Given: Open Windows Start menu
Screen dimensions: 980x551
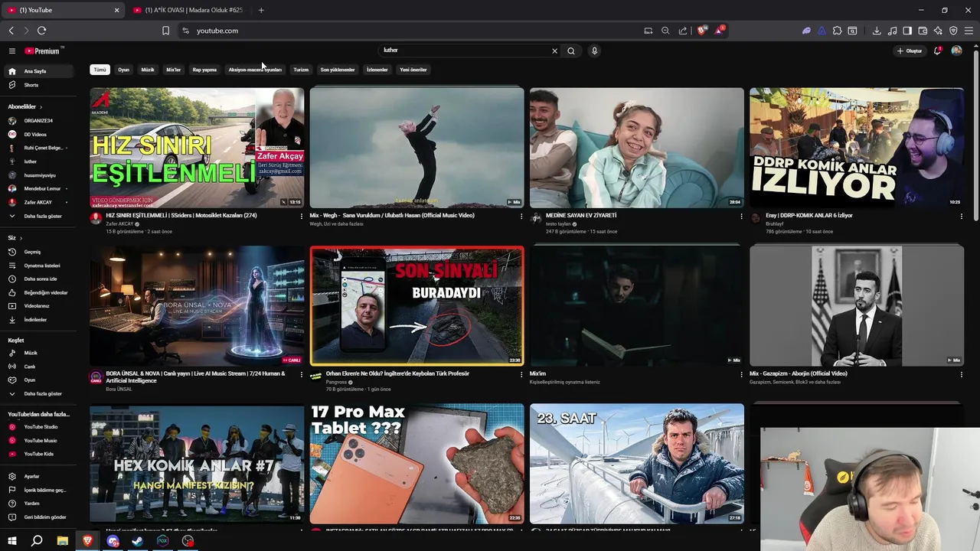Looking at the screenshot, I should coord(11,541).
